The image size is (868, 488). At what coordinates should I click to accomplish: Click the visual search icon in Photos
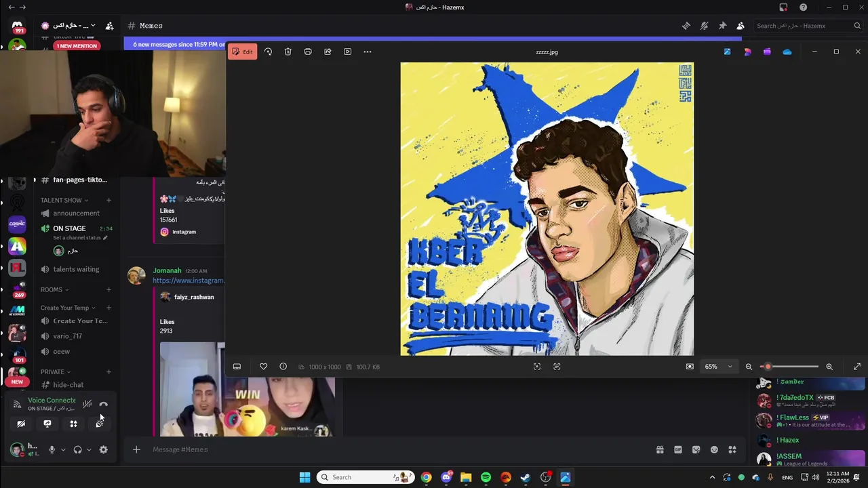pyautogui.click(x=537, y=367)
